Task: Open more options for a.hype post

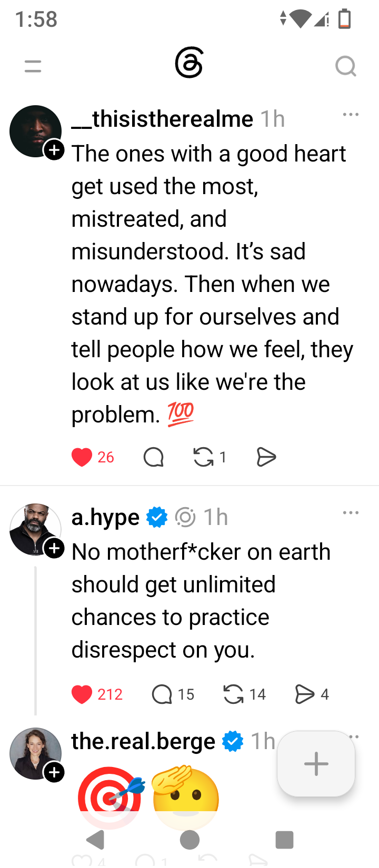Action: pyautogui.click(x=351, y=512)
